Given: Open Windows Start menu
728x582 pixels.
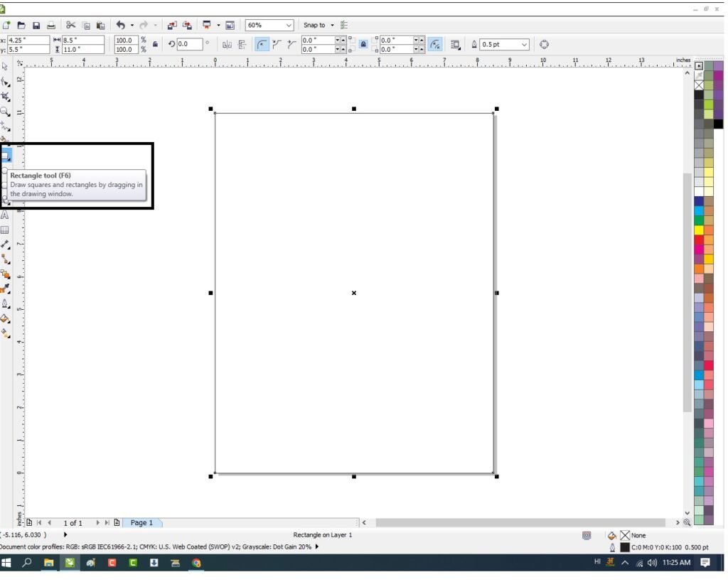Looking at the screenshot, I should pyautogui.click(x=6, y=563).
